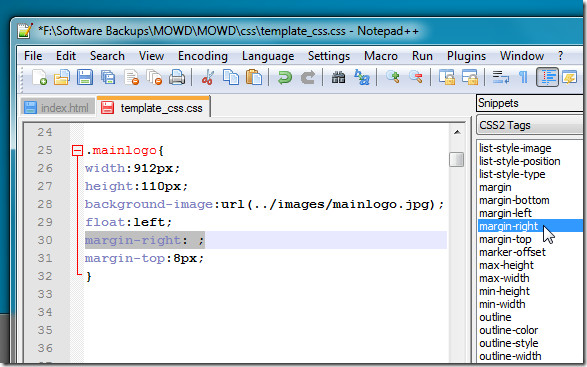Screen dimensions: 587x367
Task: Choose the outline snippet entry
Action: (x=495, y=318)
